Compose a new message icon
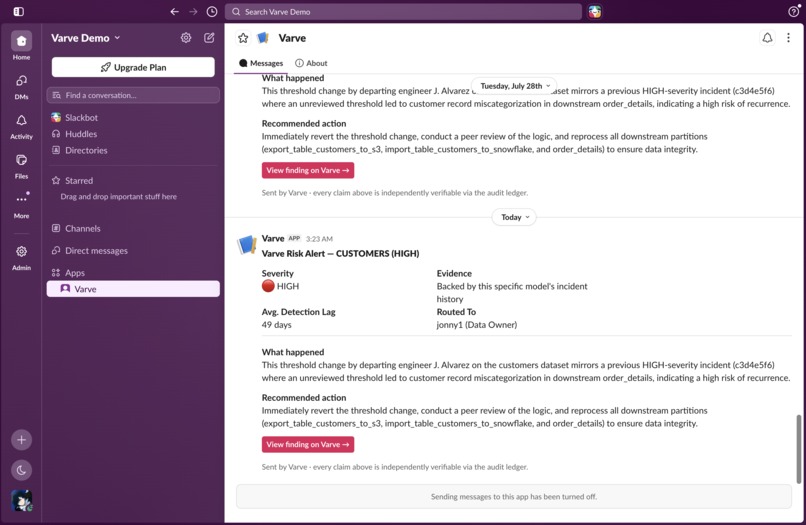 [x=209, y=38]
